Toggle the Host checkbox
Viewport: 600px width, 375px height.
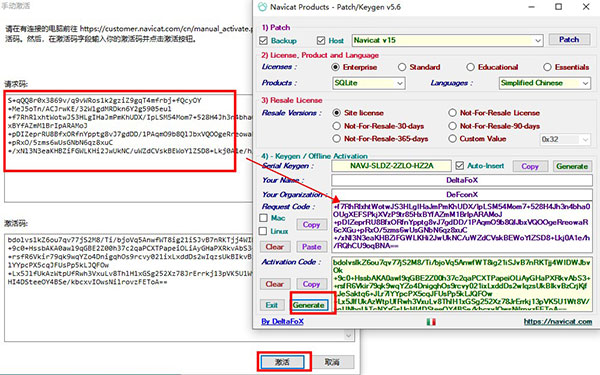pos(321,41)
